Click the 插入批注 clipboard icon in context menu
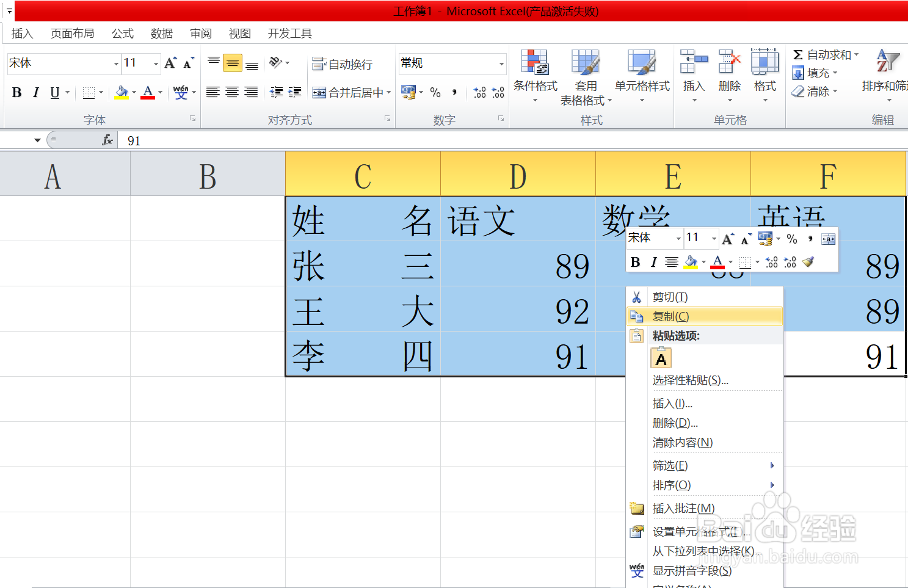908x588 pixels. click(637, 508)
